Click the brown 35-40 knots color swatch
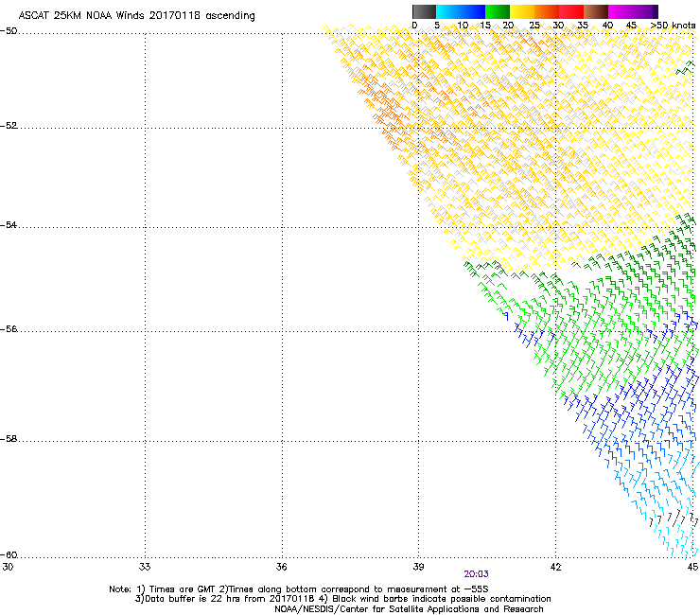 pos(596,11)
